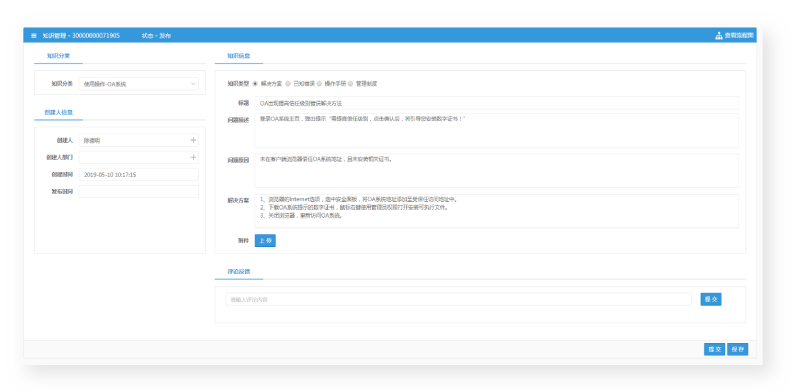The image size is (796, 390).
Task: Click the flowchart icon for 查看流程图
Action: pos(719,36)
